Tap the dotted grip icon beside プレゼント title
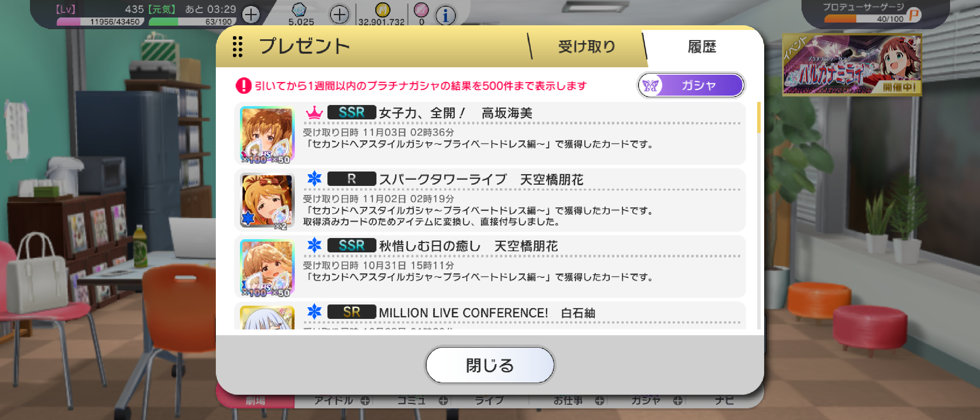Screen dimensions: 980x420 coord(237,47)
